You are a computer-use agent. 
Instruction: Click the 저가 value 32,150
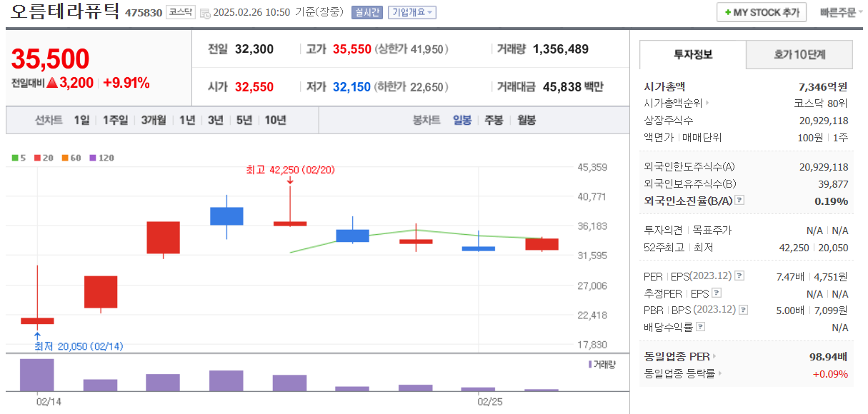tap(351, 87)
